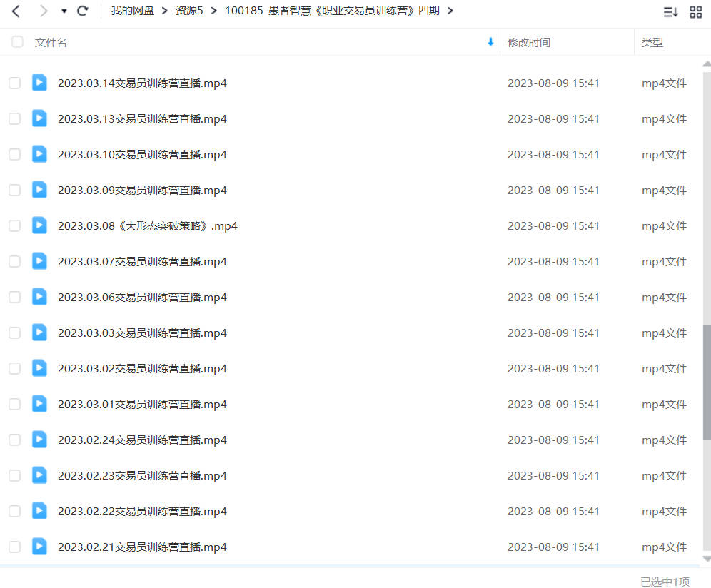Check the box for 2023.03.10 file
This screenshot has width=711, height=588.
coord(14,154)
